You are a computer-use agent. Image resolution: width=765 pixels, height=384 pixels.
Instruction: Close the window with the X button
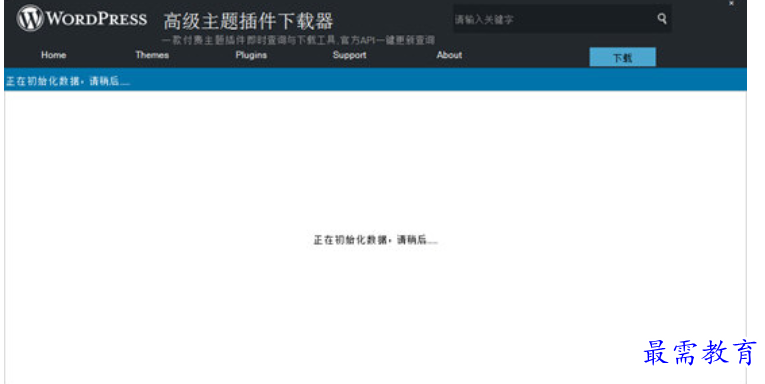point(731,3)
